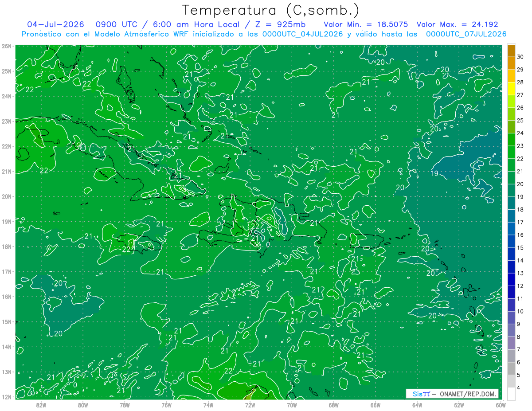The width and height of the screenshot is (532, 411).
Task: Click the "12" label on the color scale
Action: 521,286
